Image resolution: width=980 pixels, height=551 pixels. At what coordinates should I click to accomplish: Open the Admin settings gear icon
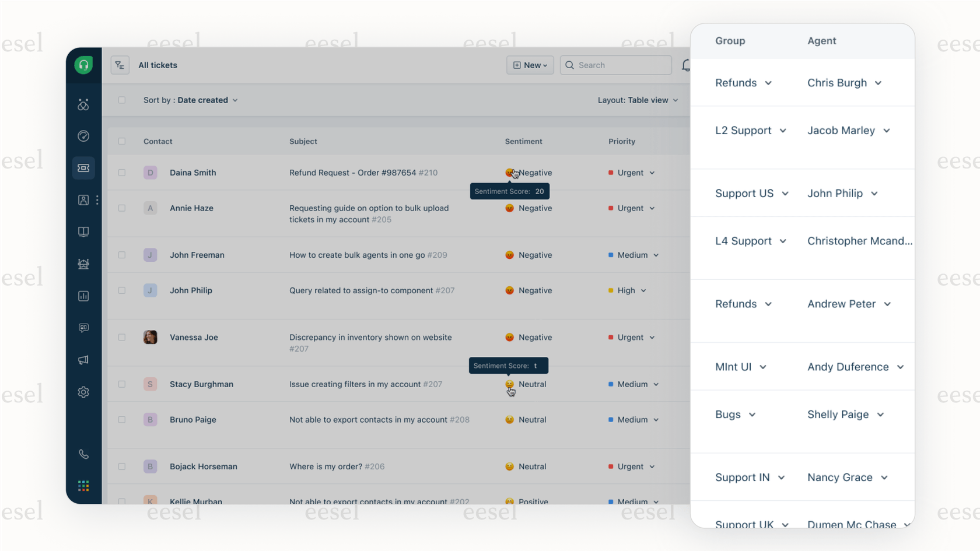(x=83, y=392)
